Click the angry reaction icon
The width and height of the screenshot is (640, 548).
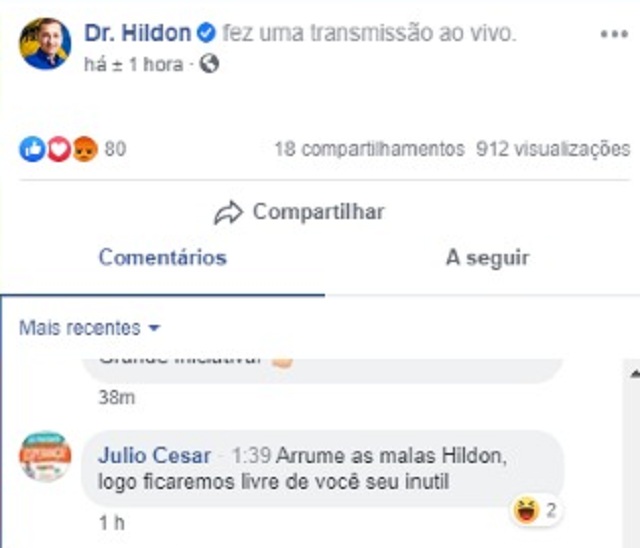click(85, 149)
